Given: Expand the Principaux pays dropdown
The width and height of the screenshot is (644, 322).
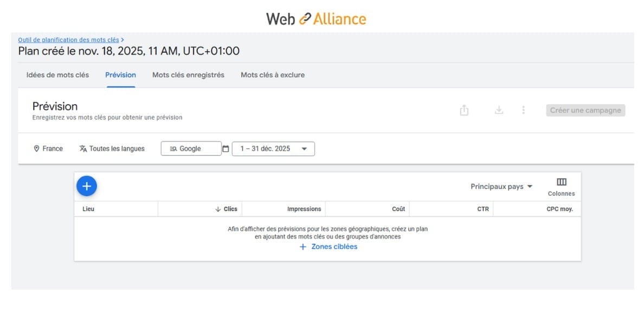Looking at the screenshot, I should click(x=501, y=186).
